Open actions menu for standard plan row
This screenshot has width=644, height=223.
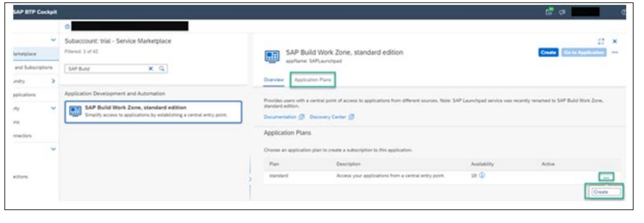point(606,177)
